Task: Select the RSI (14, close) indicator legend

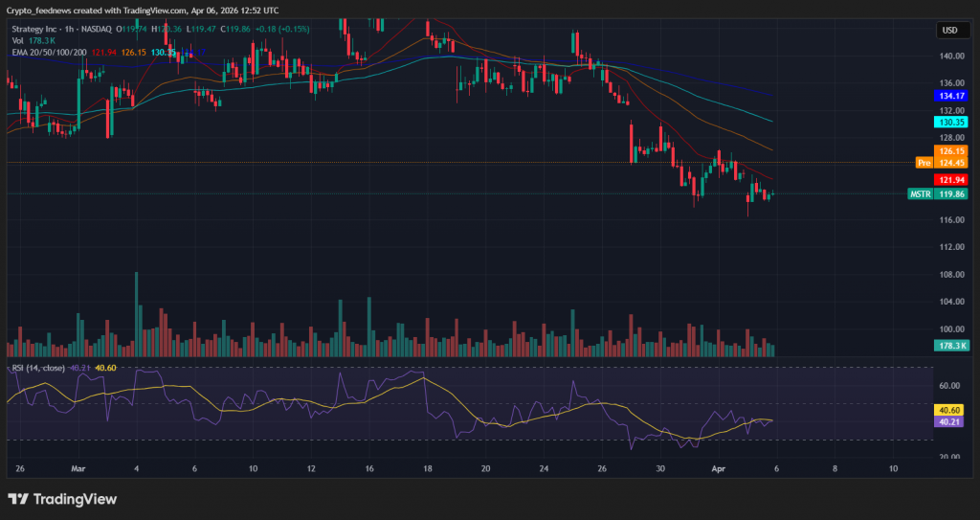Action: point(38,368)
